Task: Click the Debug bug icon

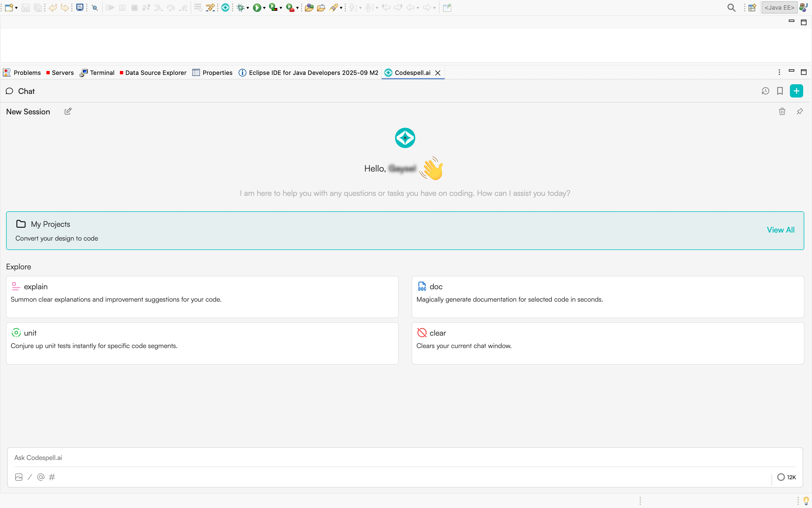Action: pyautogui.click(x=241, y=7)
